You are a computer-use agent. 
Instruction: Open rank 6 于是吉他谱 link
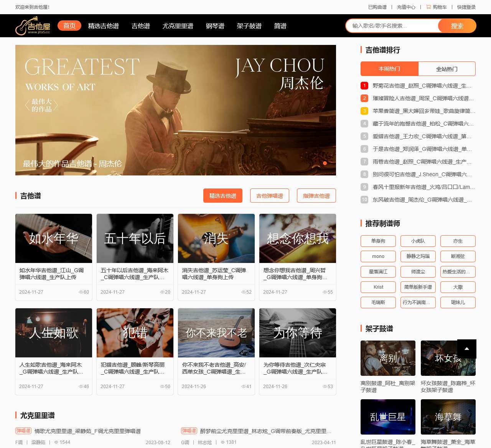(422, 149)
